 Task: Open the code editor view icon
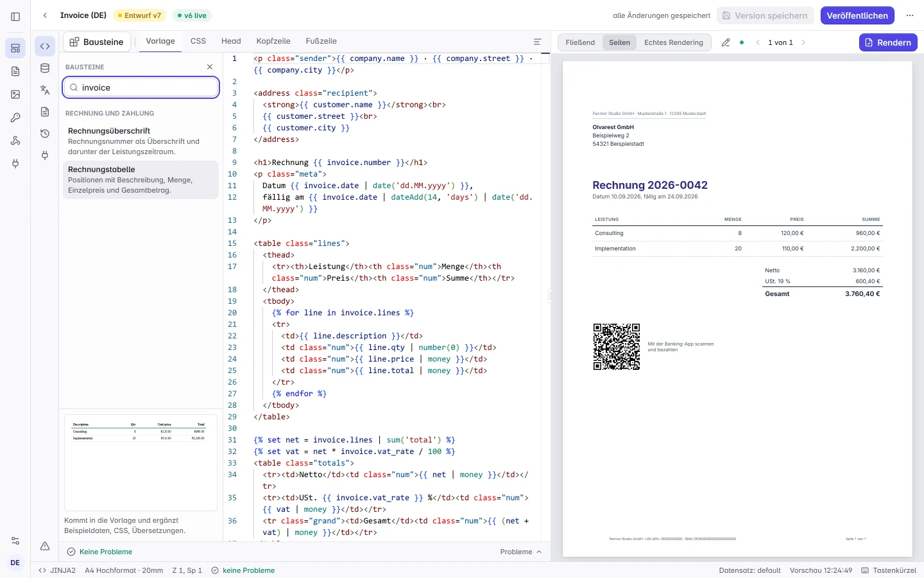click(45, 46)
